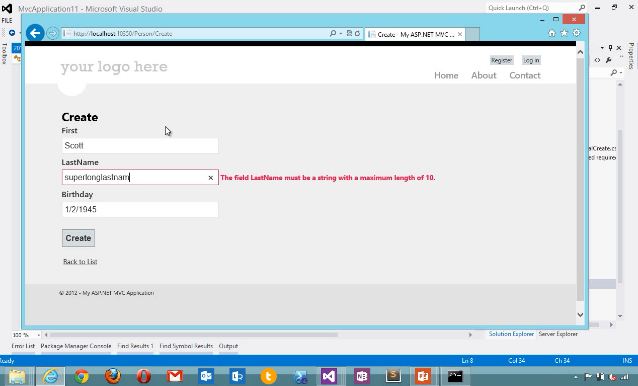
Task: Show hidden system tray icons arrow
Action: [576, 378]
